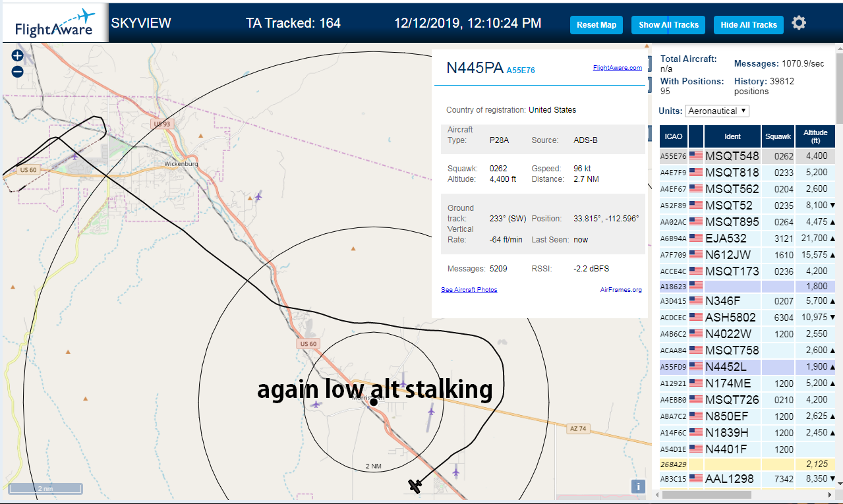The width and height of the screenshot is (843, 504).
Task: Select the A18623 row with no ident
Action: coord(747,287)
